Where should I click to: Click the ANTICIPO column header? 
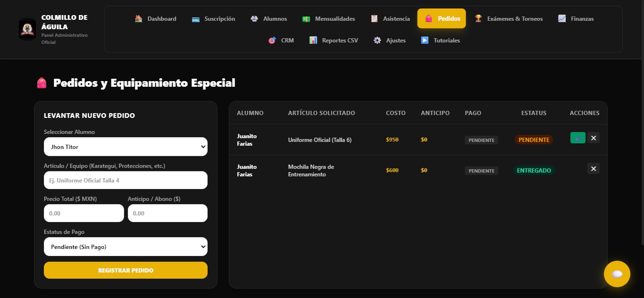tap(435, 113)
